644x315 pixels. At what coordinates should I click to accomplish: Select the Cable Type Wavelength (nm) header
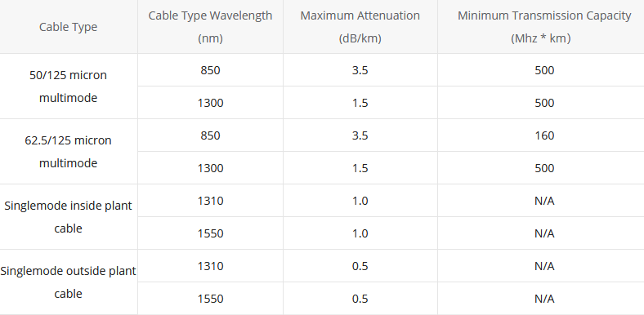click(210, 27)
